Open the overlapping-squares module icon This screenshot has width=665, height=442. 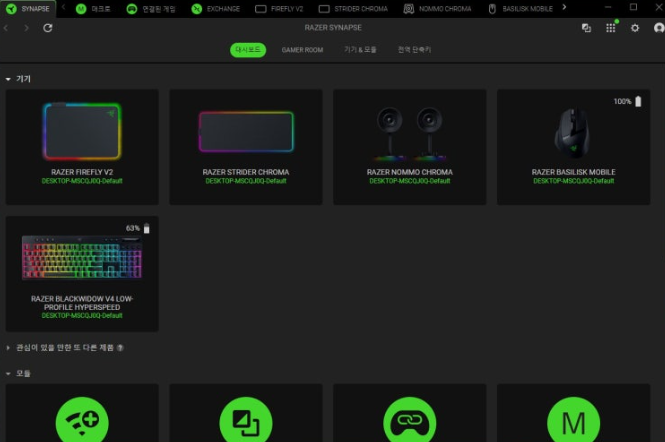[x=246, y=421]
